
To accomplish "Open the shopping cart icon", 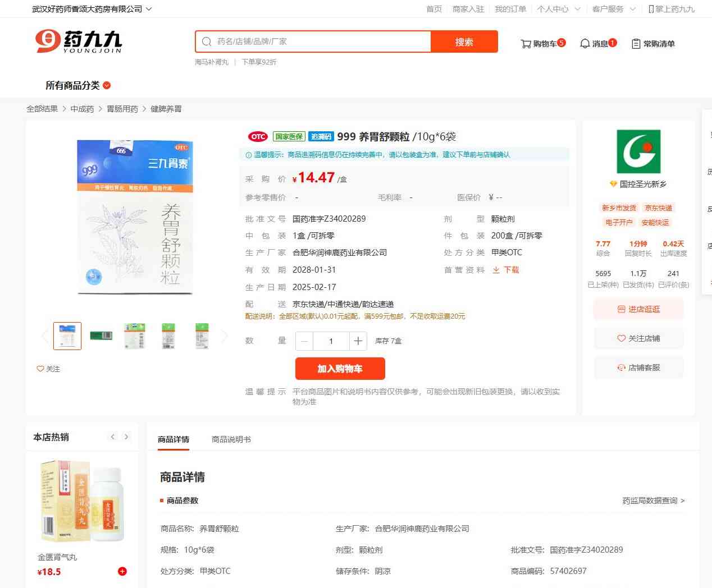I will click(x=526, y=44).
